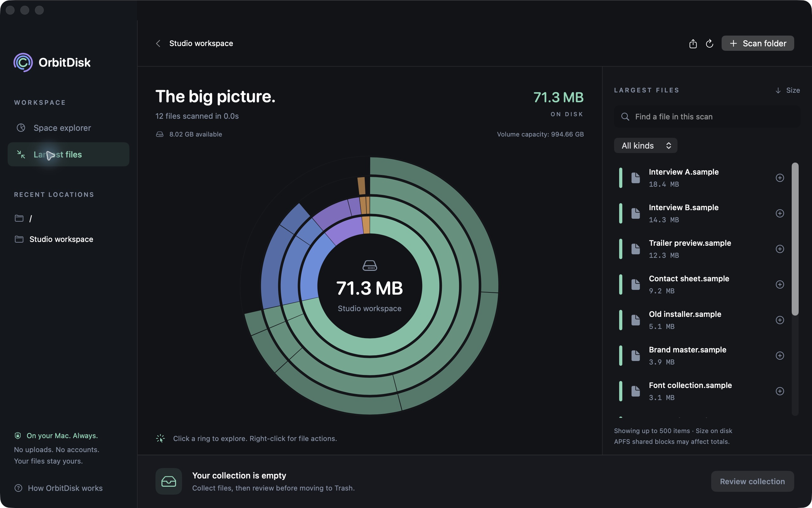Add Interview B.sample to collection with plus icon

tap(780, 213)
